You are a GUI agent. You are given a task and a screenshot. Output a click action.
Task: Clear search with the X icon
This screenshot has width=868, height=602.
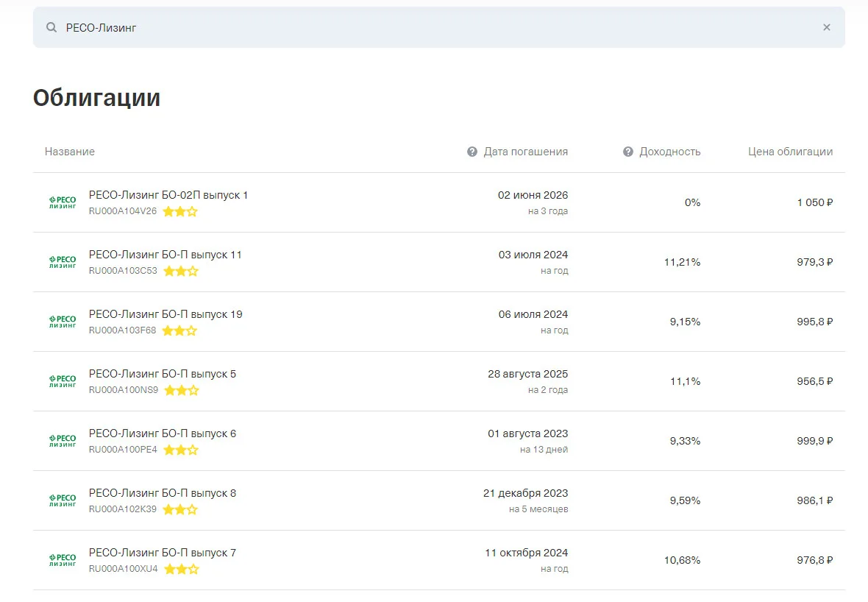coord(827,27)
